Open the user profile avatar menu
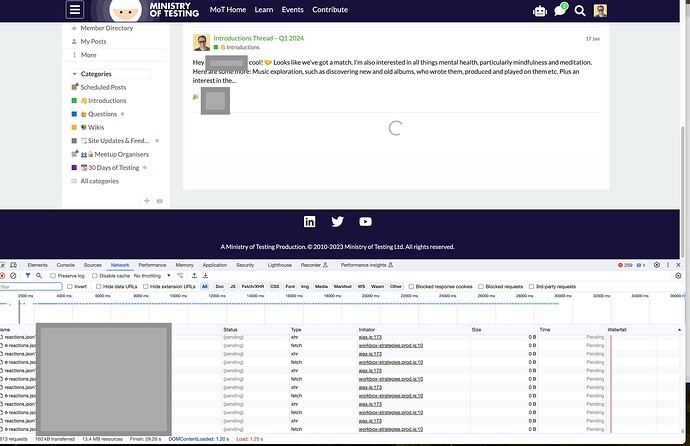This screenshot has width=690, height=446. point(600,11)
